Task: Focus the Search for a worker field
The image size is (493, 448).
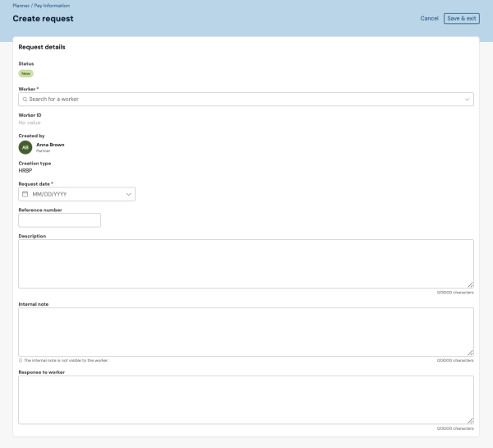Action: (238, 99)
